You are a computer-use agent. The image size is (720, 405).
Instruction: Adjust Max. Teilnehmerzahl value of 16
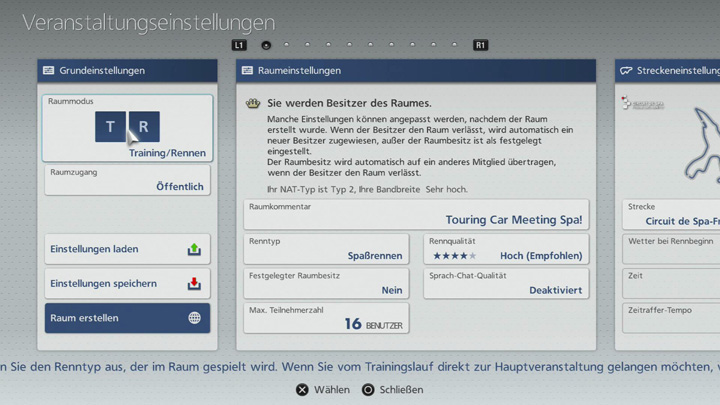[x=326, y=318]
